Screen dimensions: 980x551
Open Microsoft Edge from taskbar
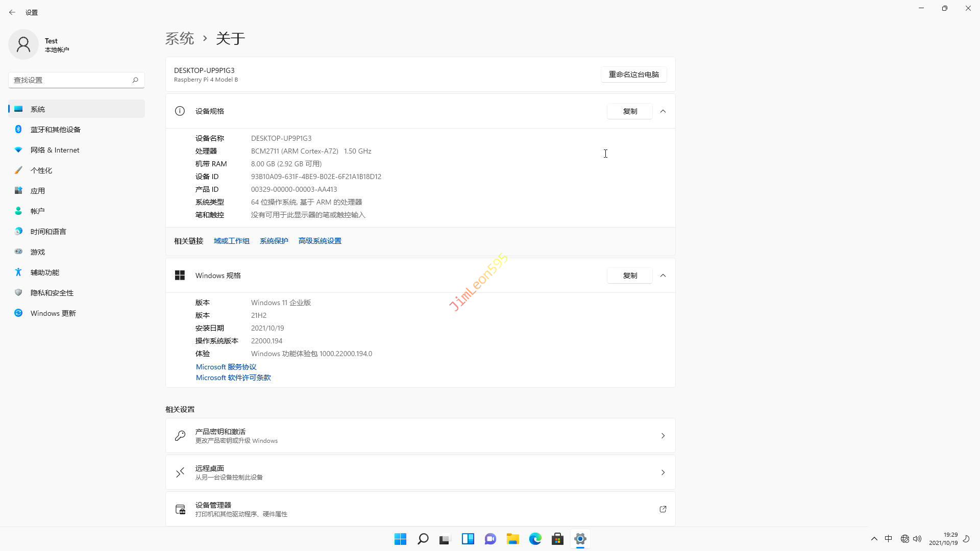tap(535, 539)
